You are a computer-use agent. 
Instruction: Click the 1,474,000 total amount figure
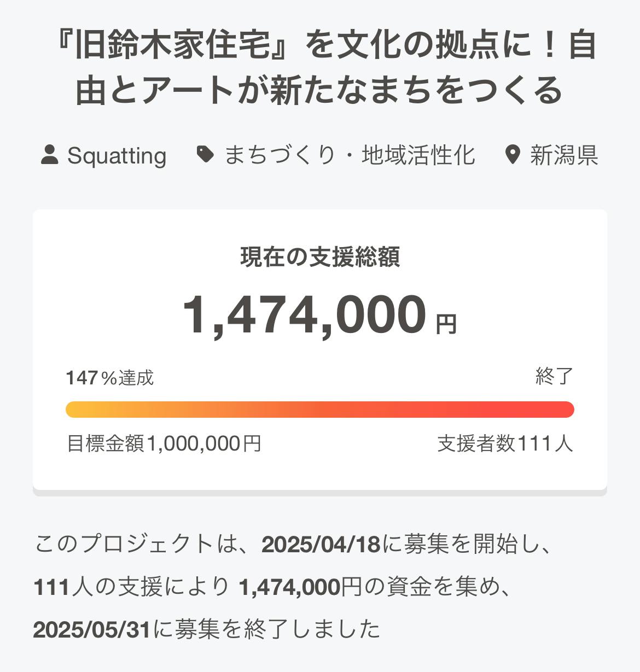(x=304, y=315)
